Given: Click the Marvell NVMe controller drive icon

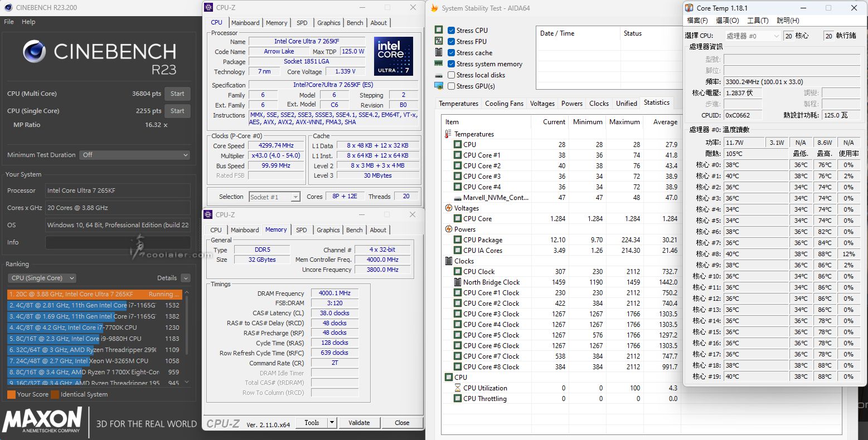Looking at the screenshot, I should tap(458, 198).
